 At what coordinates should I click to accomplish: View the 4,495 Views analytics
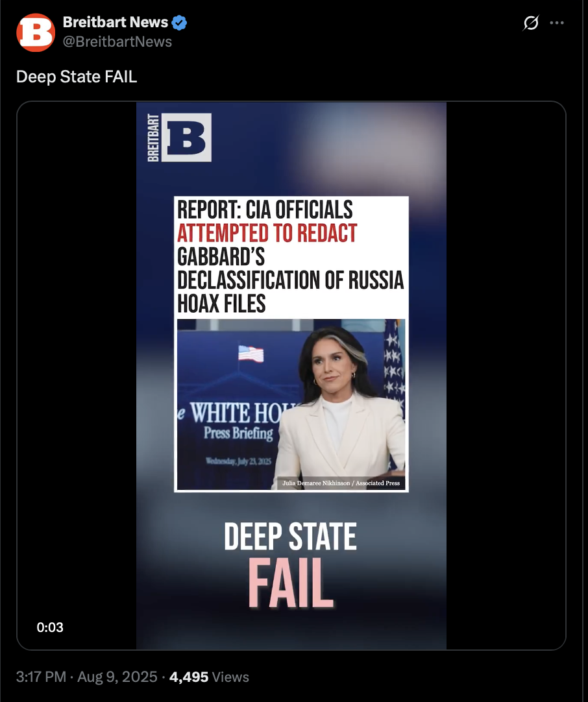(x=209, y=677)
